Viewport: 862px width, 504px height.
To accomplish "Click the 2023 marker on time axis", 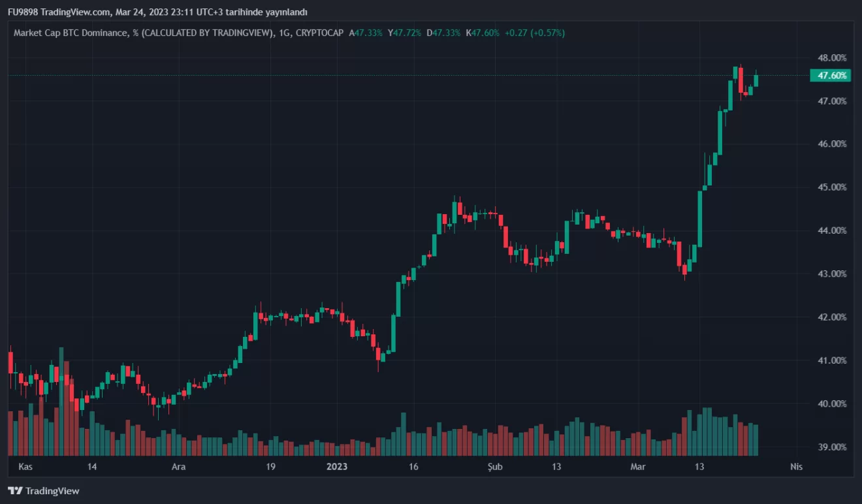I will tap(337, 467).
